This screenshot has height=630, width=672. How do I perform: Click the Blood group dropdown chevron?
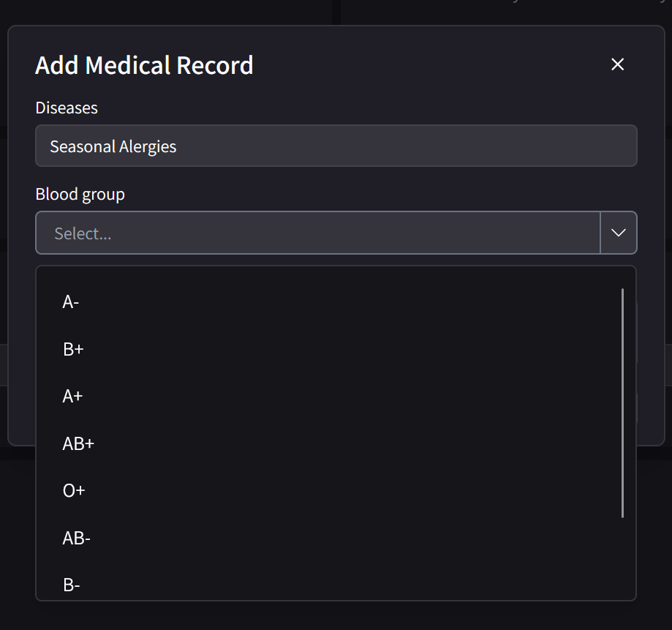[x=618, y=233]
